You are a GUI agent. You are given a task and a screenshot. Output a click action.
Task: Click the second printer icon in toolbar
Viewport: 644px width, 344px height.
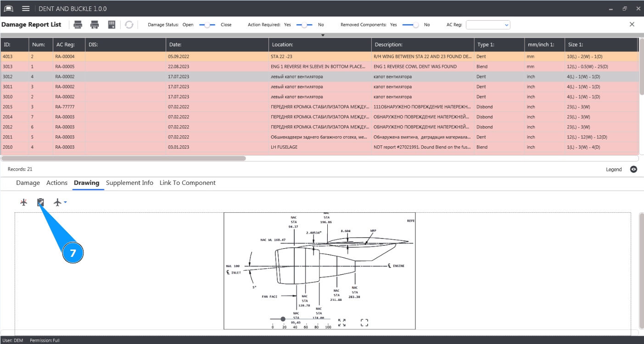tap(95, 25)
